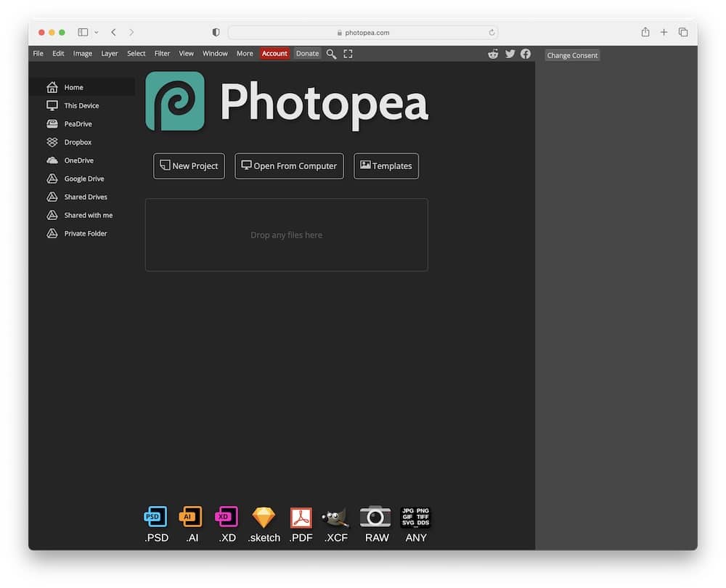The width and height of the screenshot is (726, 588).
Task: Open the File menu
Action: click(38, 54)
